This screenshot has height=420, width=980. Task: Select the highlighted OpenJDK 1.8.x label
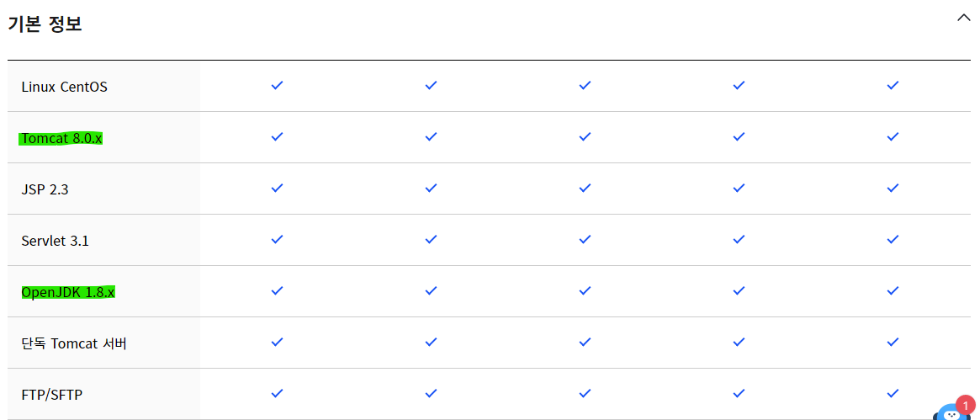point(68,292)
